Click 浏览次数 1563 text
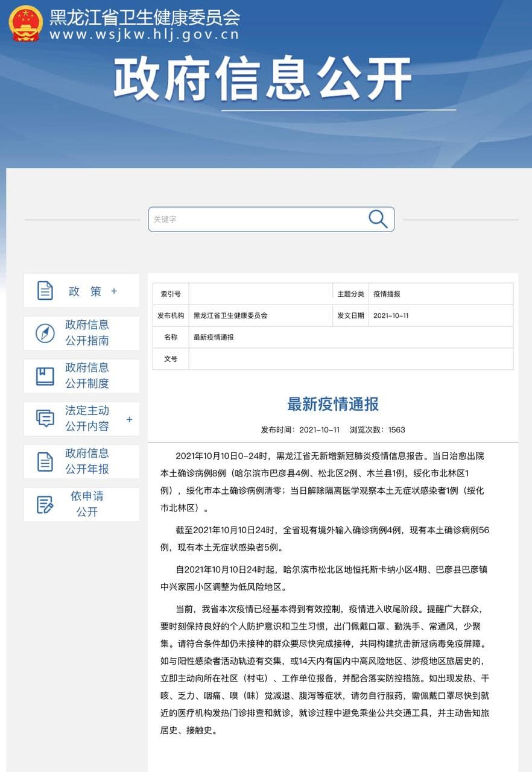The image size is (532, 772). (378, 430)
